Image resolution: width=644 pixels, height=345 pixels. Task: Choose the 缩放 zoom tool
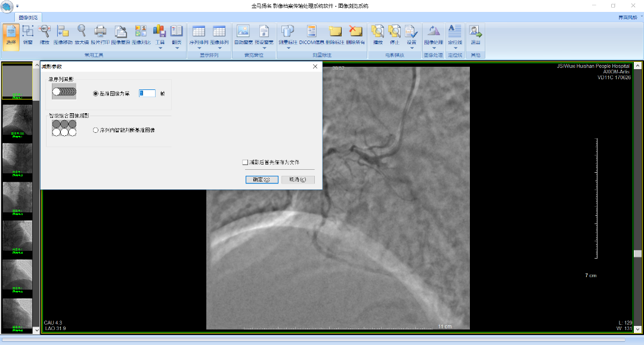click(x=44, y=35)
